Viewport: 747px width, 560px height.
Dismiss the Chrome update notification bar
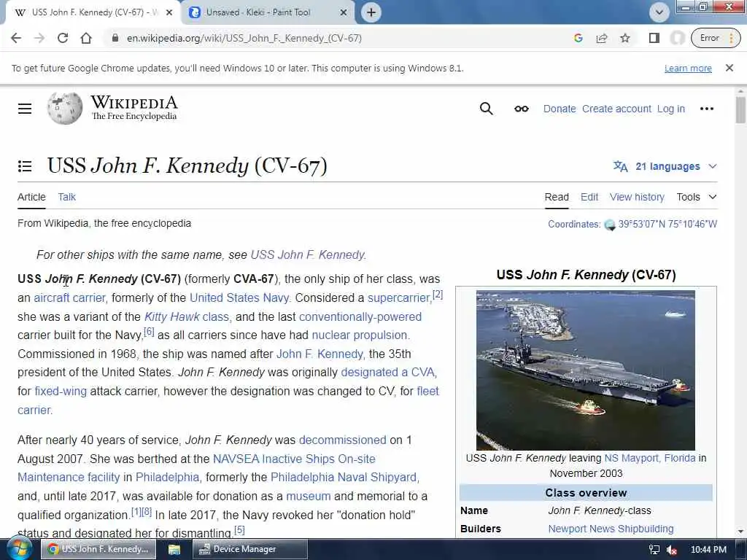tap(729, 68)
